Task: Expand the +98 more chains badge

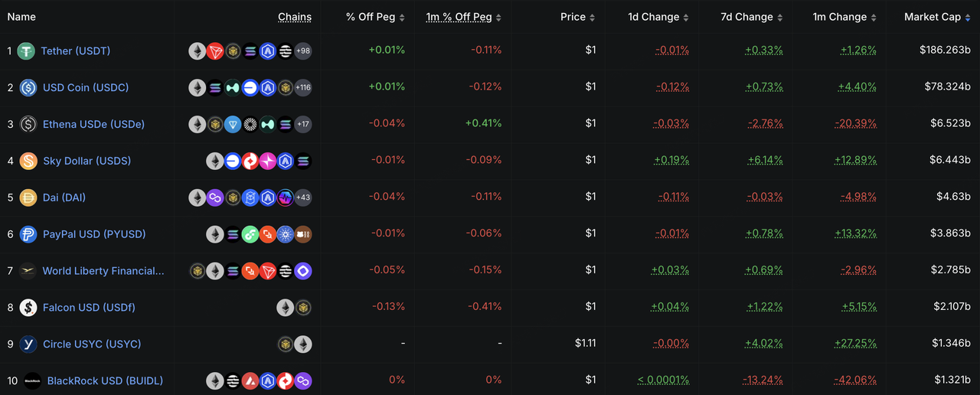Action: click(303, 51)
